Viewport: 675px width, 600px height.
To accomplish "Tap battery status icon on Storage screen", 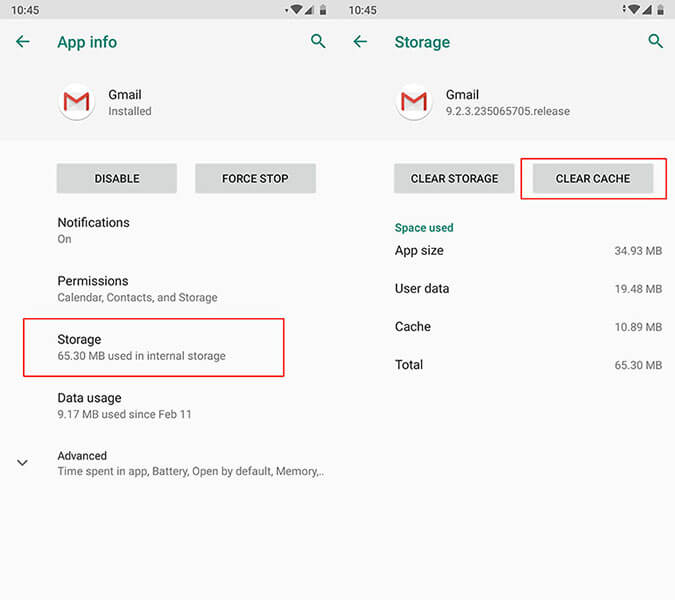I will click(660, 10).
